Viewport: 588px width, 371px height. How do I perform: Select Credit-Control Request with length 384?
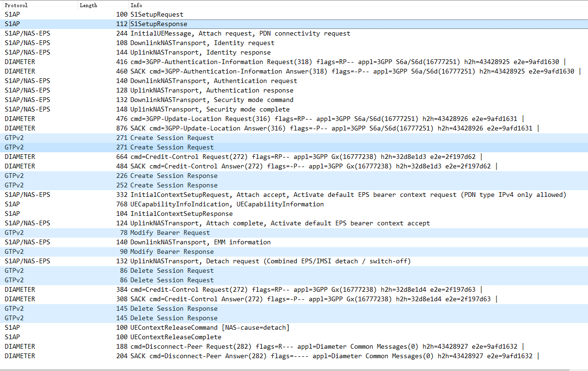pyautogui.click(x=294, y=290)
